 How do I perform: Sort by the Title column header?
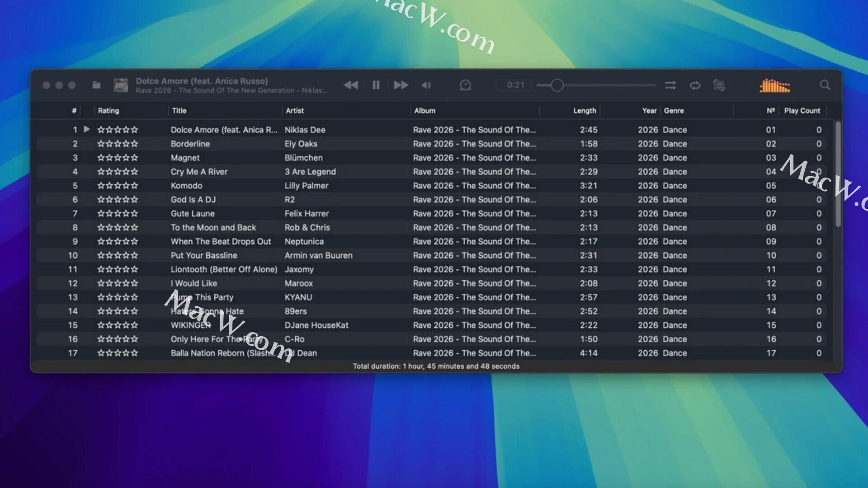(179, 111)
